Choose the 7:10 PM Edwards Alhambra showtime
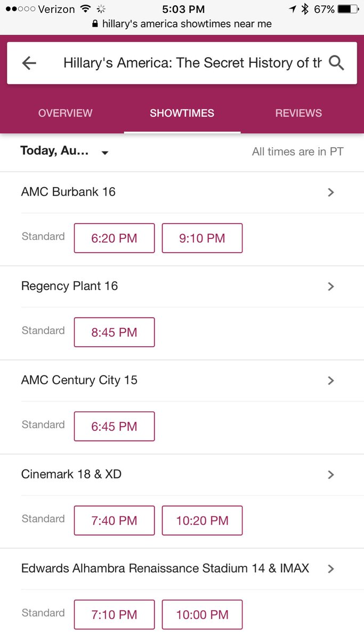364x640 pixels. click(114, 614)
